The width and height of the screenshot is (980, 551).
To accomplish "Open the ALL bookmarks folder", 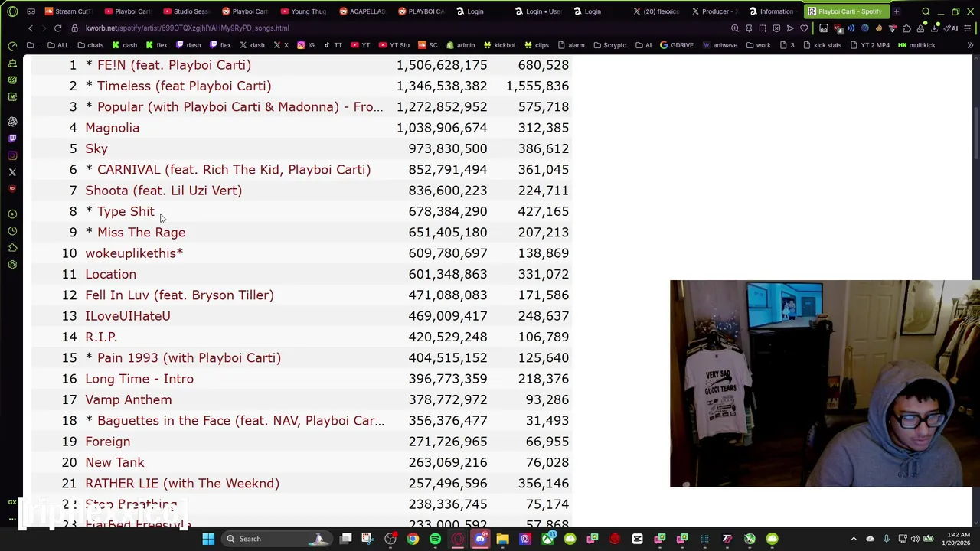I will (57, 45).
